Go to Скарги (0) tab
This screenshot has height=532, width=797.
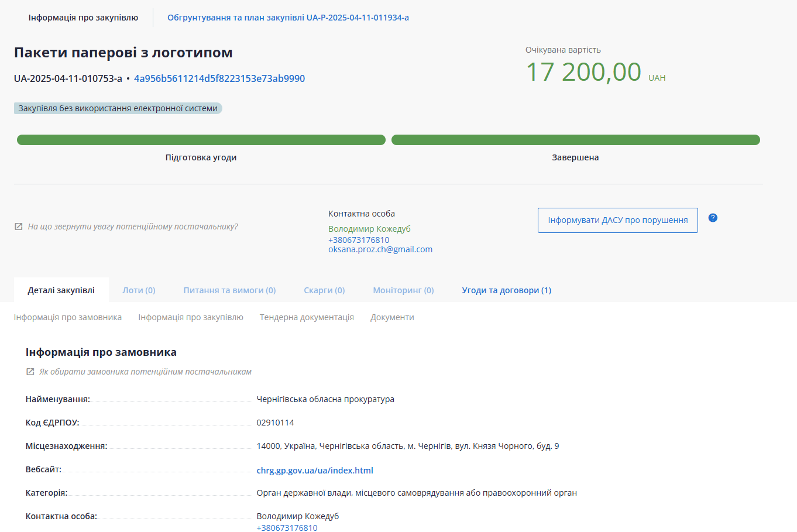[324, 290]
